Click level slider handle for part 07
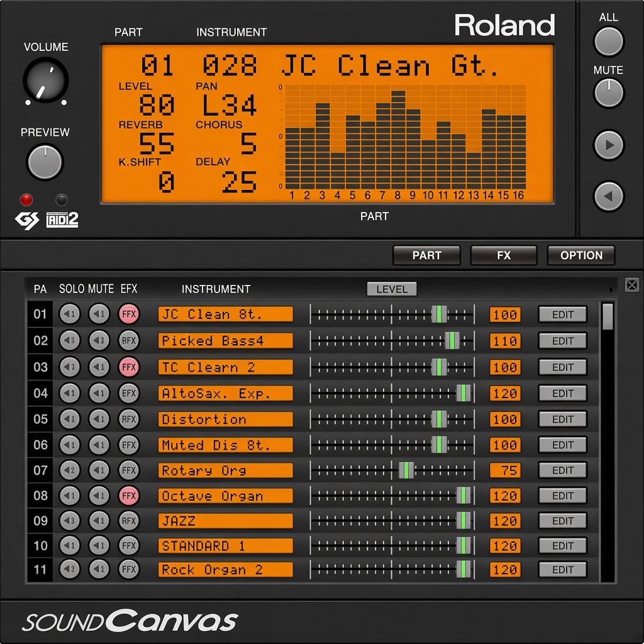Screen dimensions: 644x644 click(406, 470)
